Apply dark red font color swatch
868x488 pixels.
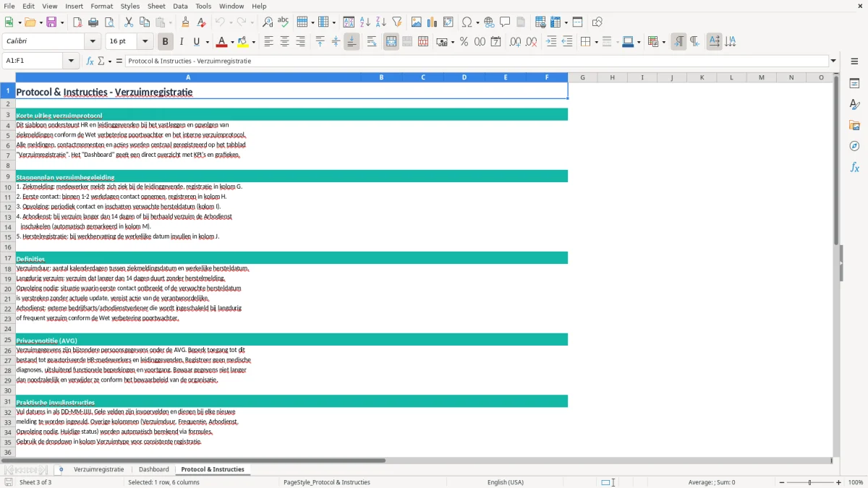click(x=222, y=42)
